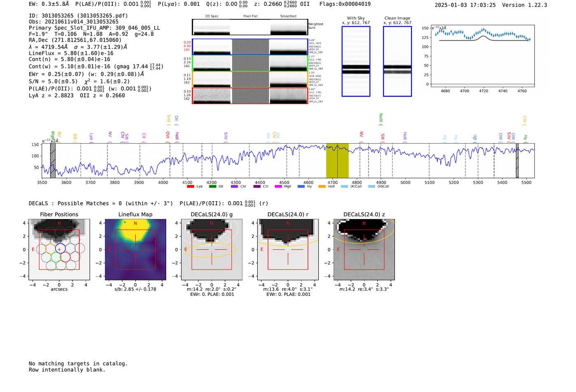
Task: Click the Lyα red legend swatch
Action: coord(190,186)
